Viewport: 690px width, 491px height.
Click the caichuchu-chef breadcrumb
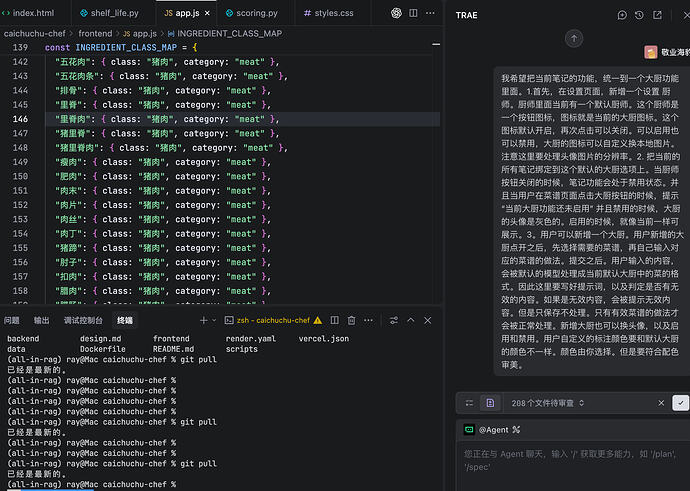point(34,33)
